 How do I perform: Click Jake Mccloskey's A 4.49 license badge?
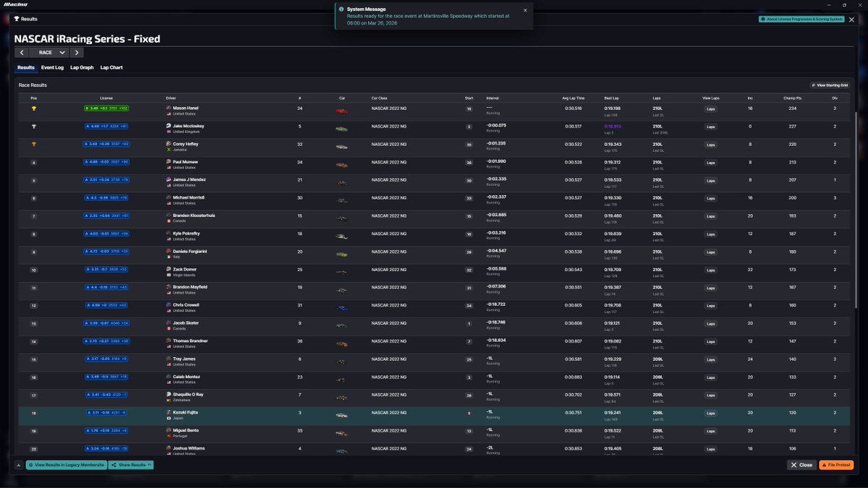coord(106,127)
